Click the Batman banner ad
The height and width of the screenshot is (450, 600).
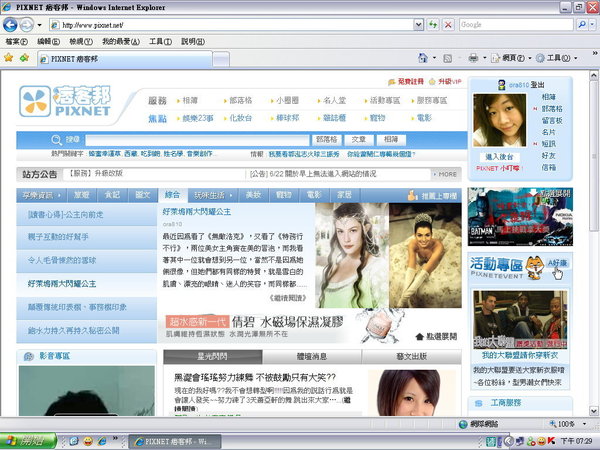click(x=520, y=217)
